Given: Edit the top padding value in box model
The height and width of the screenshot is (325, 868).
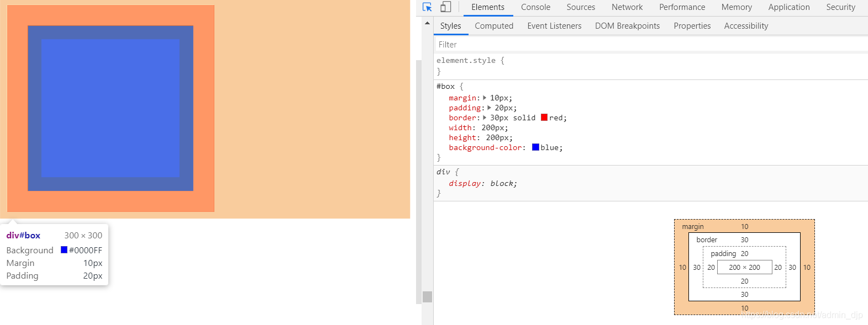Looking at the screenshot, I should (x=745, y=254).
